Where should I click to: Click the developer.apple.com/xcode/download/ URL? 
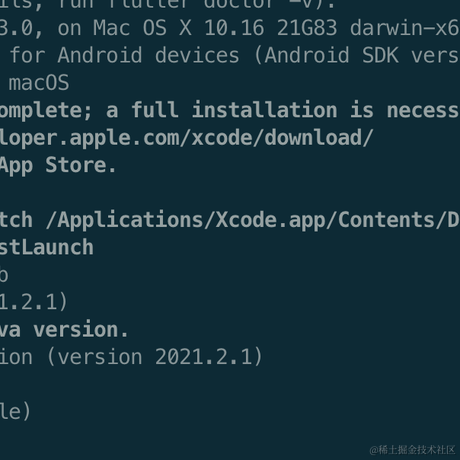coord(186,138)
